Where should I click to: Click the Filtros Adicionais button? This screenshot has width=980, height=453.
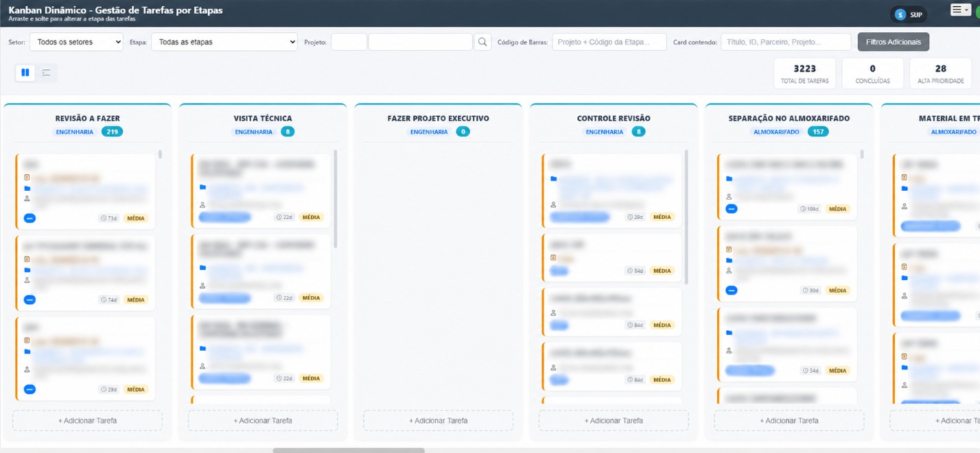894,42
